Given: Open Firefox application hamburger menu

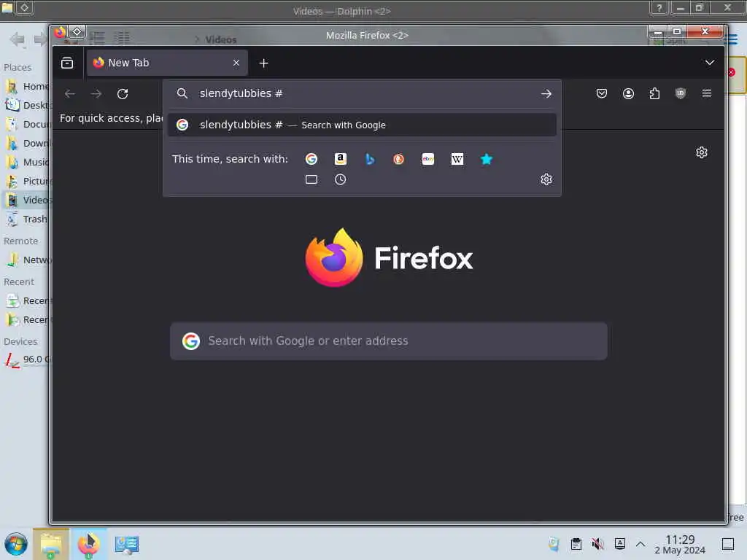Looking at the screenshot, I should coord(706,94).
